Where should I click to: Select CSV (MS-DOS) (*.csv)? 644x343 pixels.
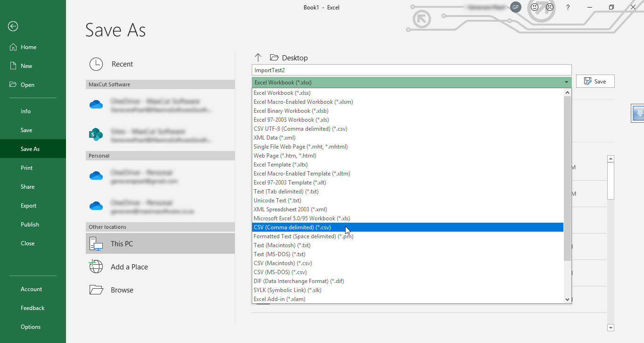tap(408, 272)
